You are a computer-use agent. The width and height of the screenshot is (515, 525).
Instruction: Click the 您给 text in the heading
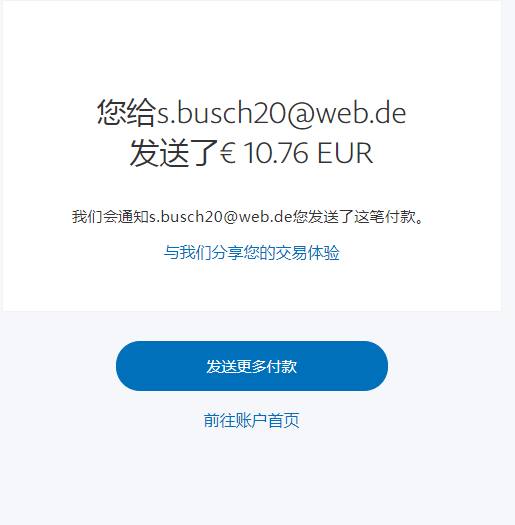pyautogui.click(x=127, y=112)
